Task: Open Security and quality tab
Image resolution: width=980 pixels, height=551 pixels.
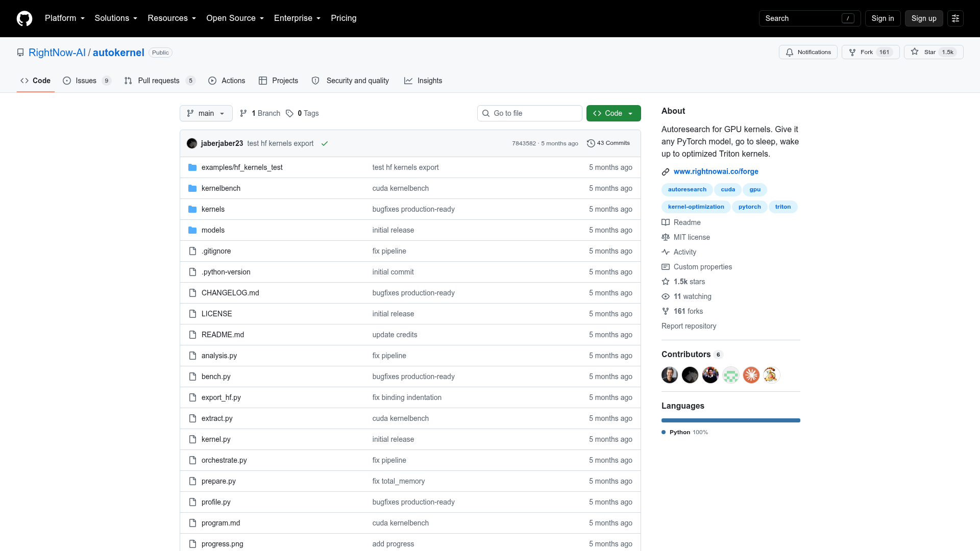Action: pyautogui.click(x=350, y=81)
